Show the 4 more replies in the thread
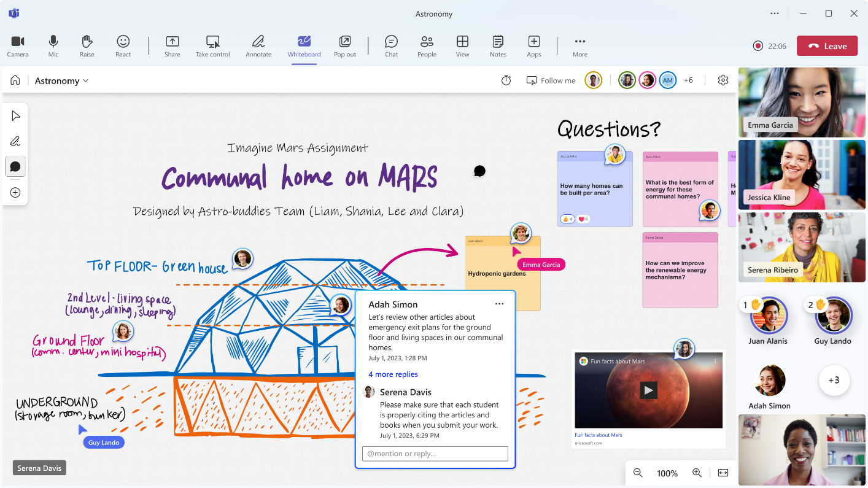868x488 pixels. tap(393, 374)
